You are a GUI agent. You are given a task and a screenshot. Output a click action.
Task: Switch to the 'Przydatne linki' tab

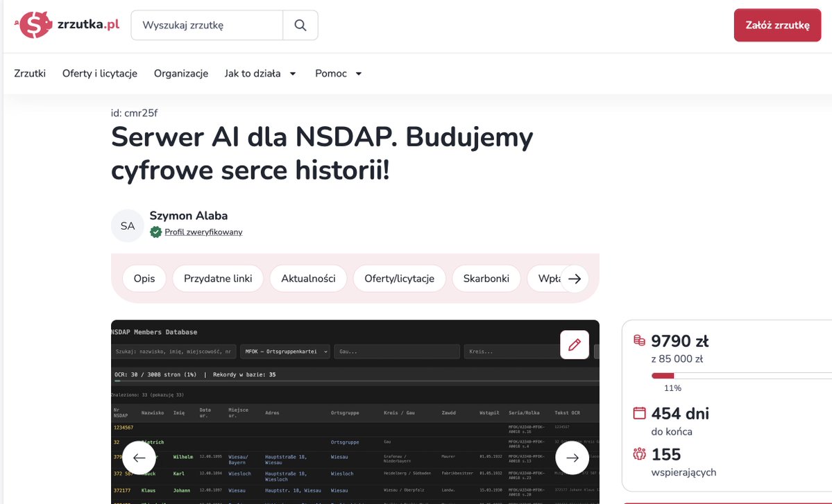pos(218,279)
